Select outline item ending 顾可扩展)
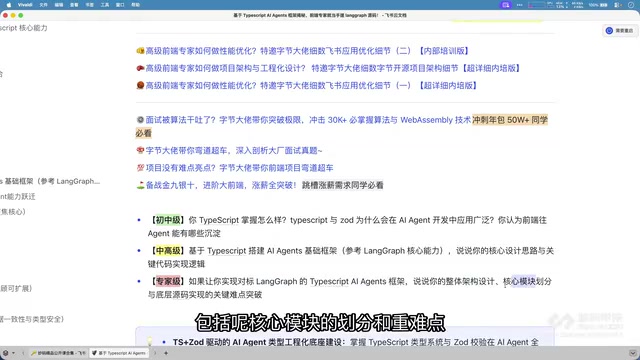The height and width of the screenshot is (360, 640). coord(16,289)
